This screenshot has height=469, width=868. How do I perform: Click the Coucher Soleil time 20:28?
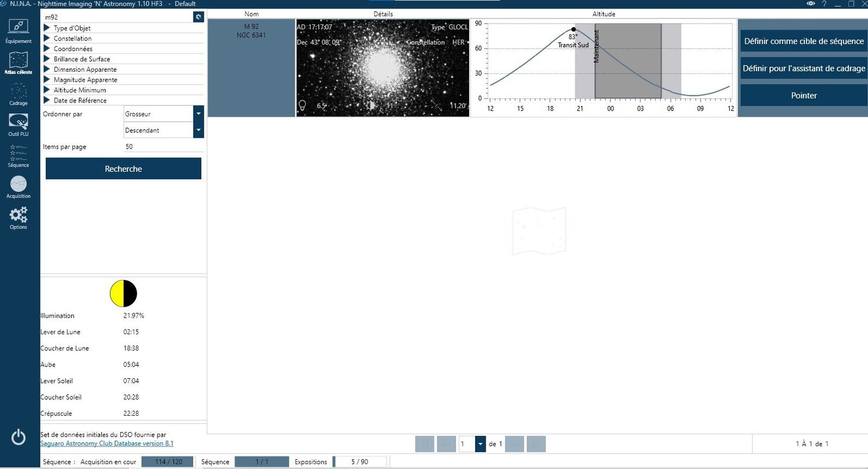[131, 397]
